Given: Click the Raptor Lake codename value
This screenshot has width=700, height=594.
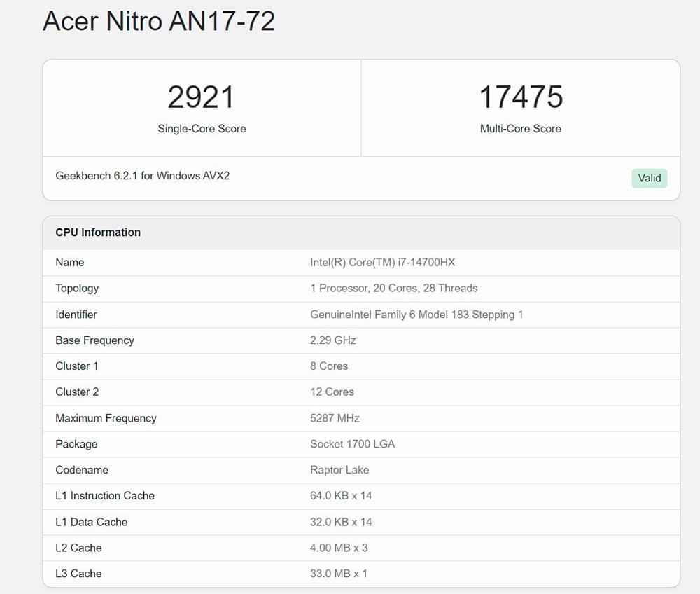Looking at the screenshot, I should pyautogui.click(x=339, y=470).
